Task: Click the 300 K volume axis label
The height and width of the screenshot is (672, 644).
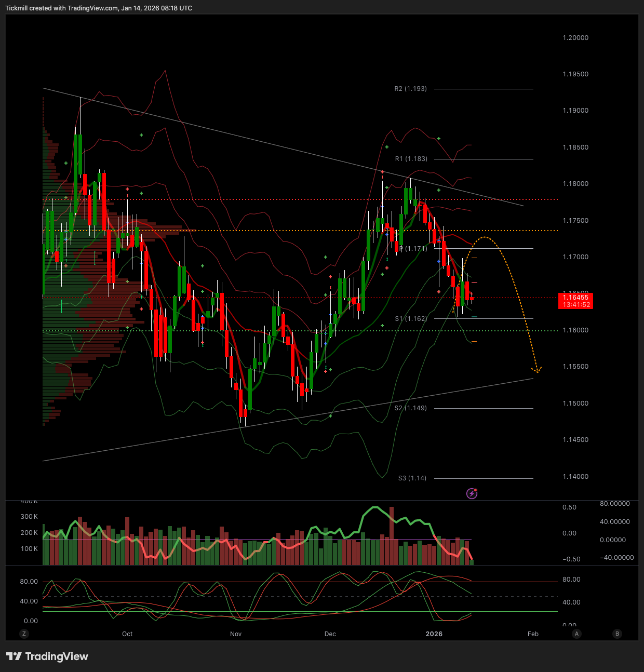Action: [29, 517]
